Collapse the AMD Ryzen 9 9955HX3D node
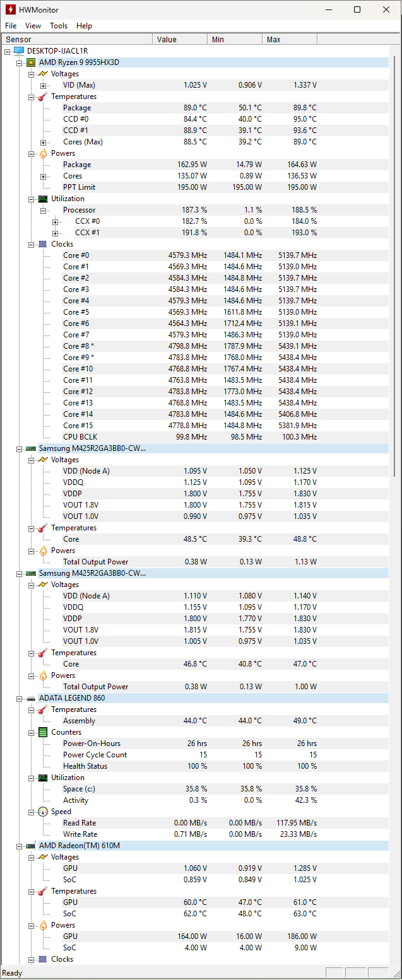The image size is (402, 980). [x=19, y=62]
